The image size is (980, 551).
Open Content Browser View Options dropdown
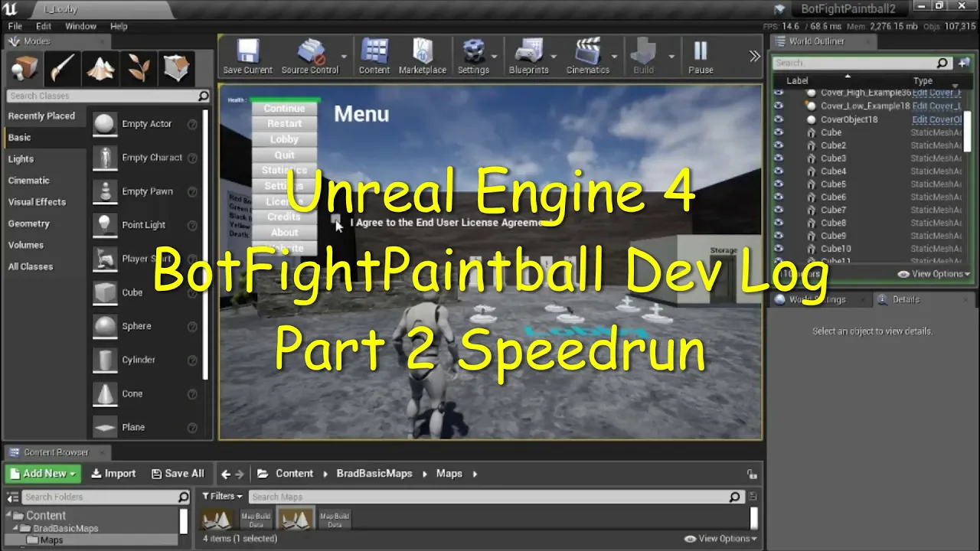click(720, 539)
